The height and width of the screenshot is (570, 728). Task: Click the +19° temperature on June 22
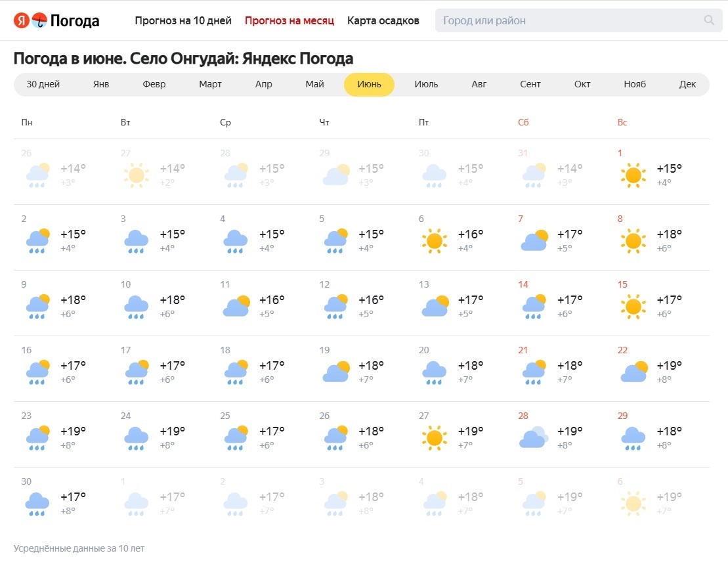point(669,366)
